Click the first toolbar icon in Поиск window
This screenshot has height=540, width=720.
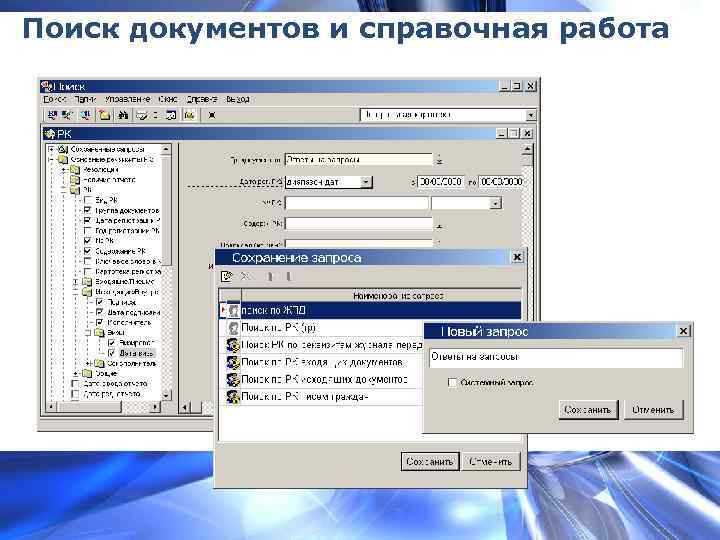[x=52, y=115]
